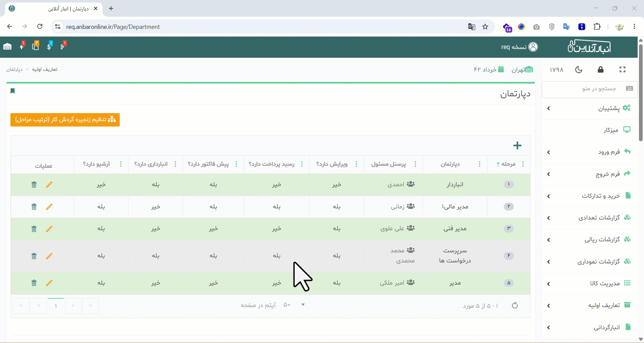Screen dimensions: 644x343
Task: Click the orange تنظیم زنجیره گردش کار button
Action: click(x=65, y=120)
